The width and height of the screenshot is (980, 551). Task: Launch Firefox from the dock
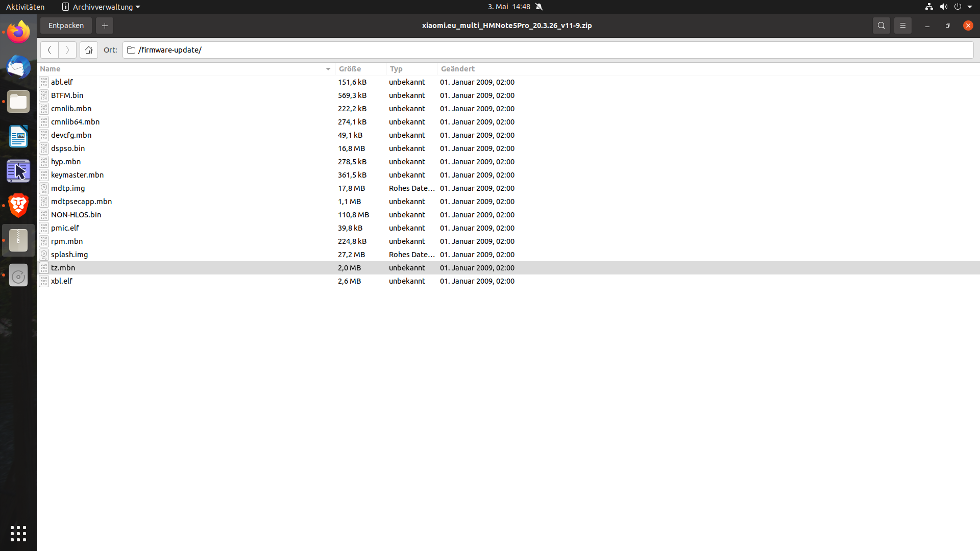coord(18,32)
